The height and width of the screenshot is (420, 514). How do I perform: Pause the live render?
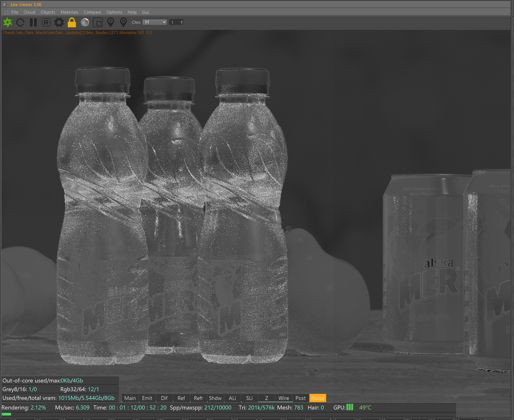33,22
